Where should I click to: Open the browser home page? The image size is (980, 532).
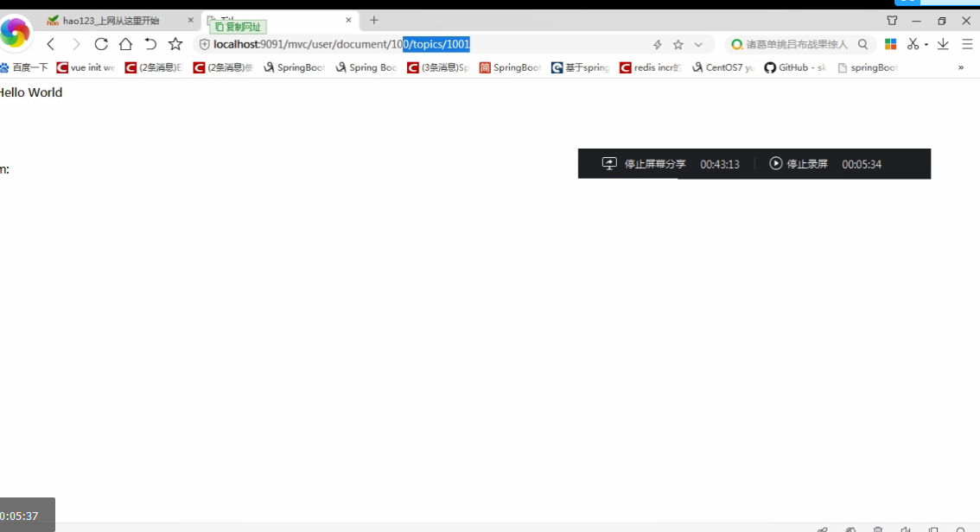125,44
